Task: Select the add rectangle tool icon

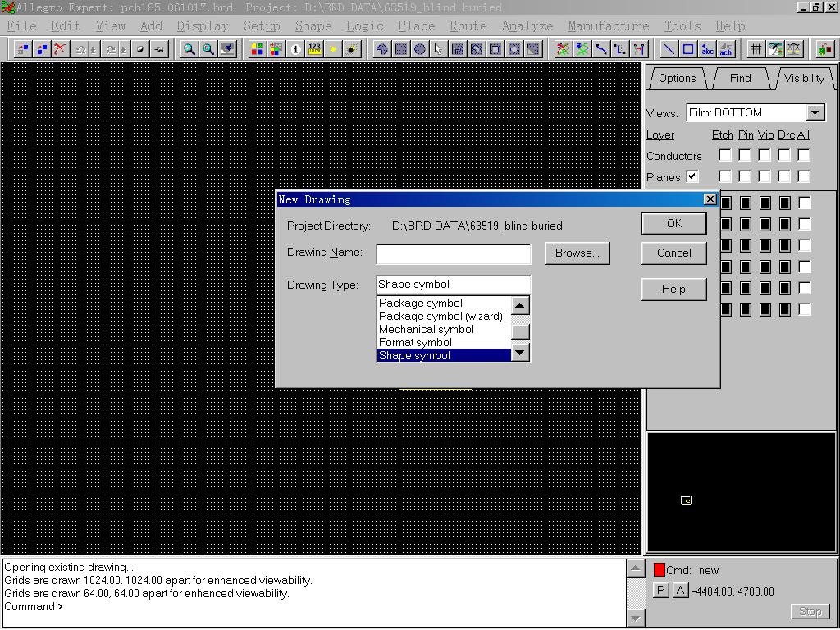Action: tap(688, 49)
